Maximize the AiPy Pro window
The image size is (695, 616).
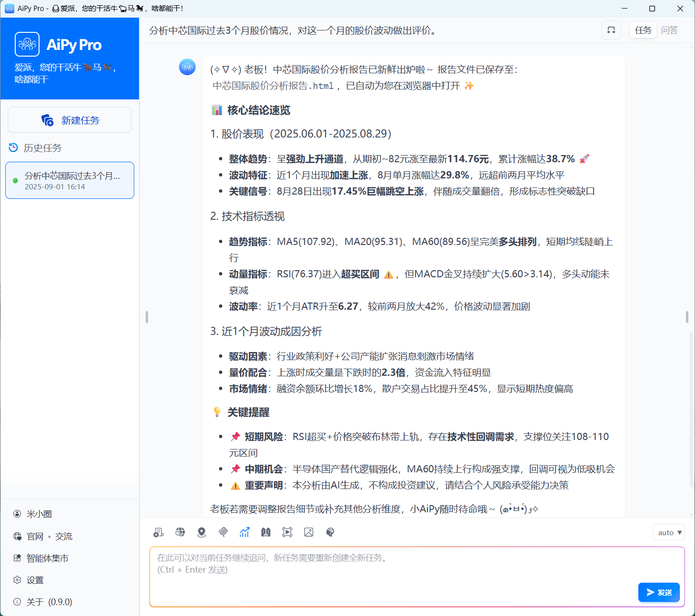point(652,9)
